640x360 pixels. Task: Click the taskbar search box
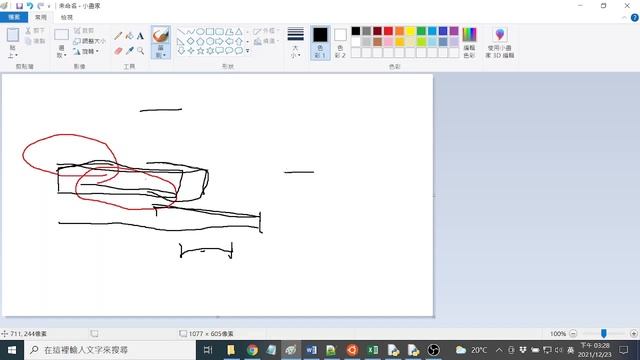point(110,350)
